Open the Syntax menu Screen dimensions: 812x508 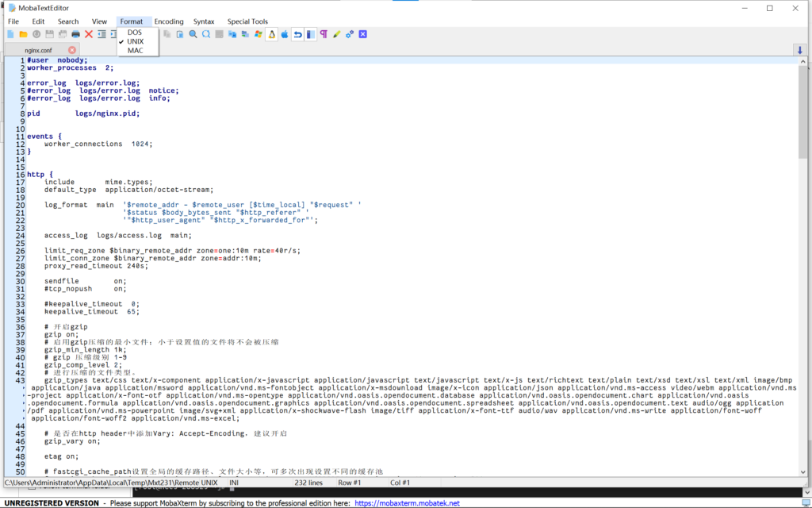click(x=204, y=21)
